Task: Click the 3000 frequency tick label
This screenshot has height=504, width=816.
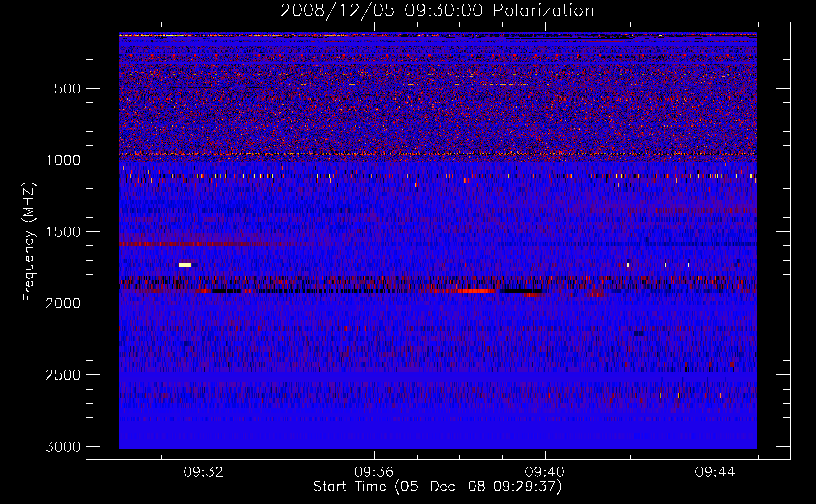Action: coord(63,447)
